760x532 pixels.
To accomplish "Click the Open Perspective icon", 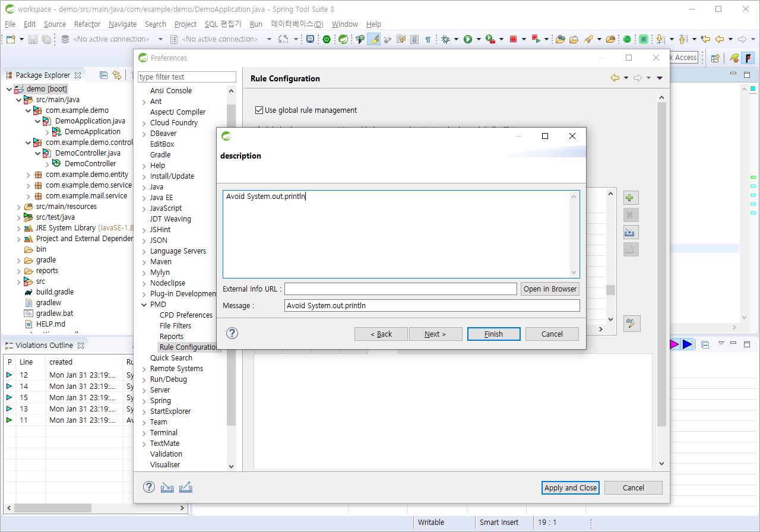I will (x=715, y=58).
